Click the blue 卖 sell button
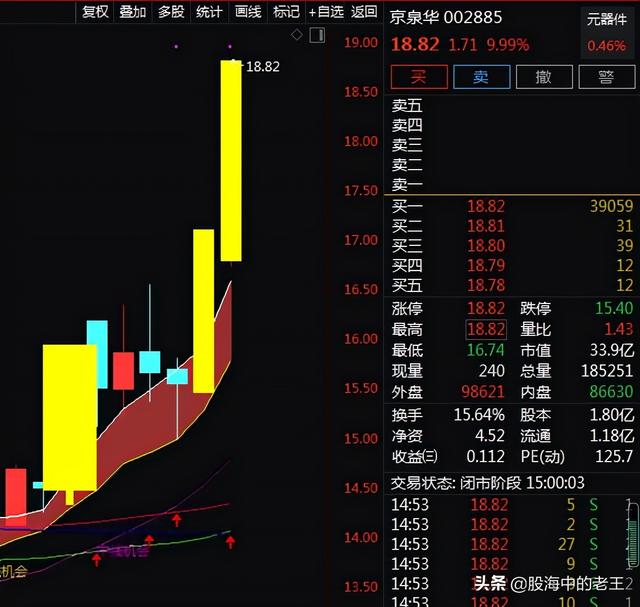This screenshot has width=640, height=607. [x=481, y=77]
